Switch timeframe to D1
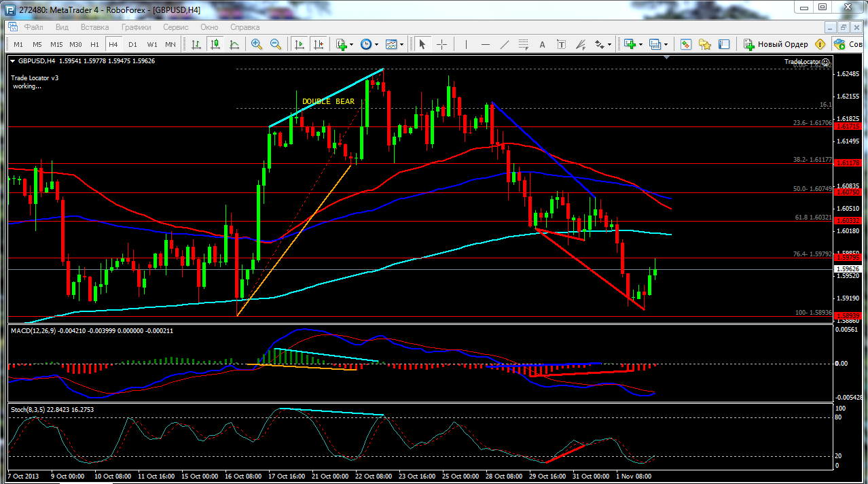 point(132,44)
